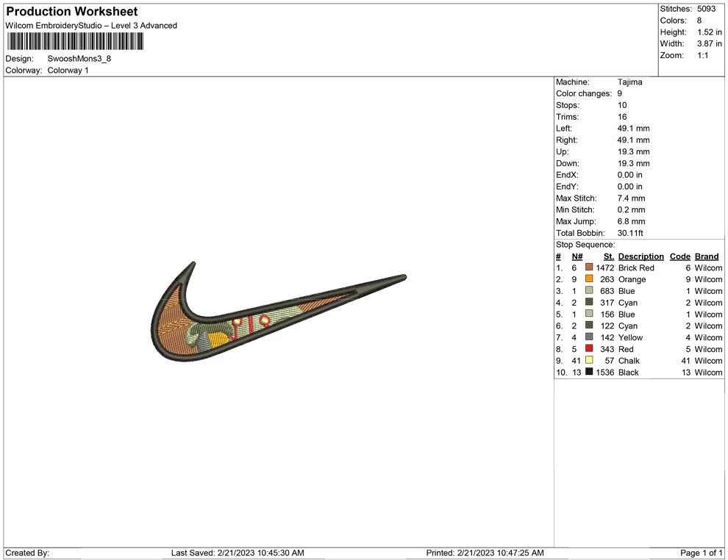Click the EndX value 0.00 in
This screenshot has height=560, width=728.
(x=630, y=174)
